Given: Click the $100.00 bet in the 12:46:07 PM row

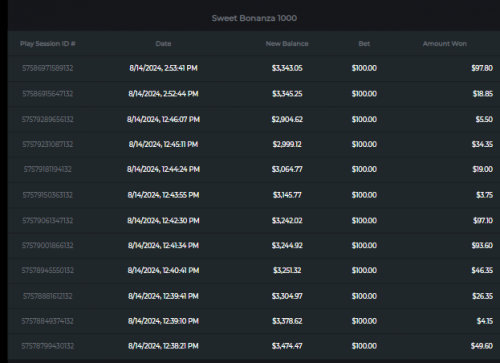Looking at the screenshot, I should pos(364,119).
